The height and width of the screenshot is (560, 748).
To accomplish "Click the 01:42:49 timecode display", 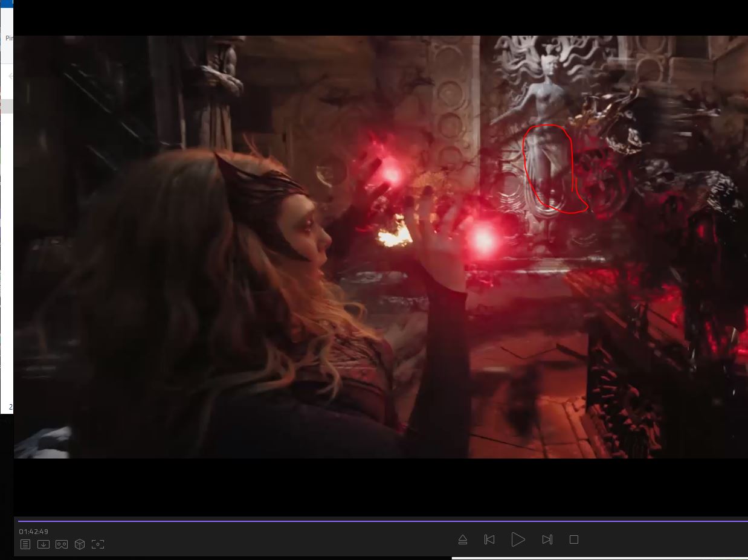I will pos(34,532).
